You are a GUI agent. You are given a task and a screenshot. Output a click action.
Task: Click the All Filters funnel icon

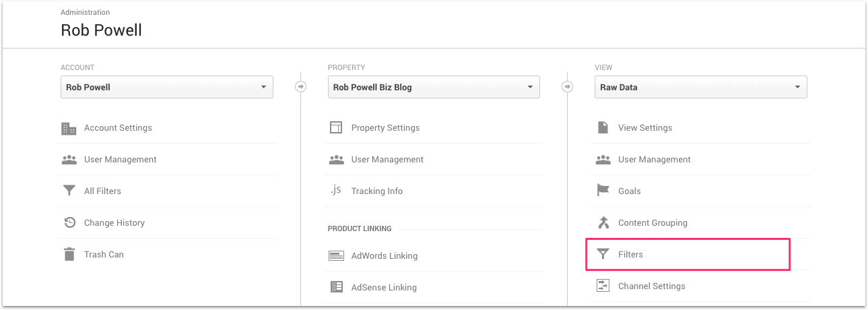(69, 191)
